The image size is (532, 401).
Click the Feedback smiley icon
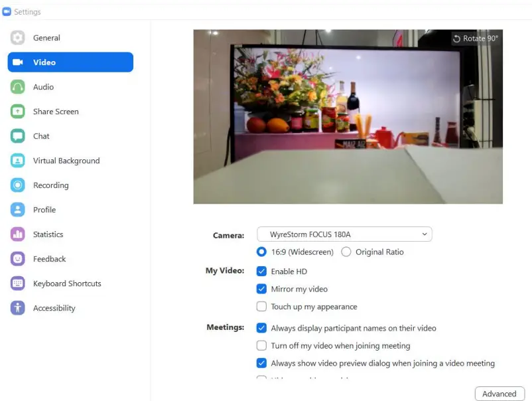pyautogui.click(x=18, y=259)
